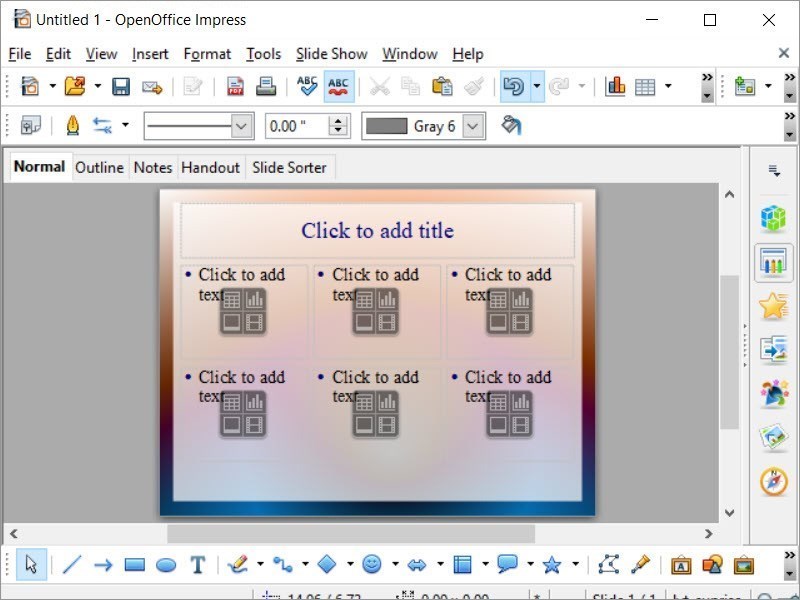Toggle glue point editing
This screenshot has width=800, height=600.
(x=640, y=565)
